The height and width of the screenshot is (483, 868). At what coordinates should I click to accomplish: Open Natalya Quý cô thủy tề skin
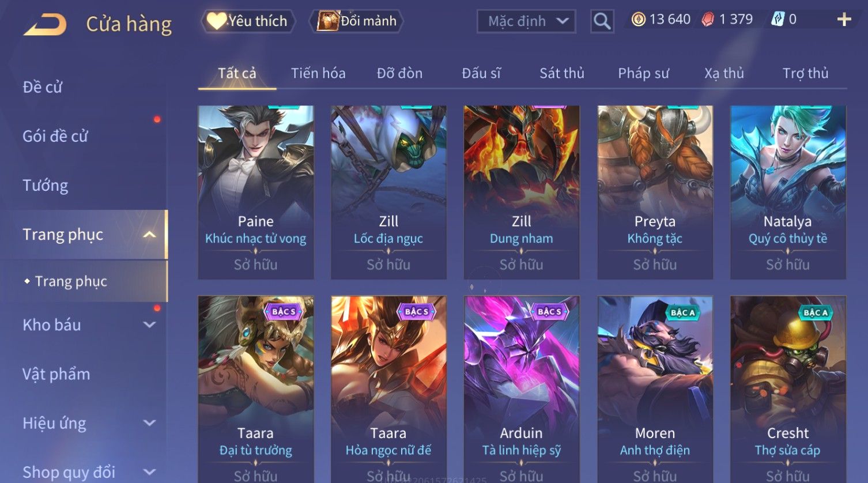788,192
